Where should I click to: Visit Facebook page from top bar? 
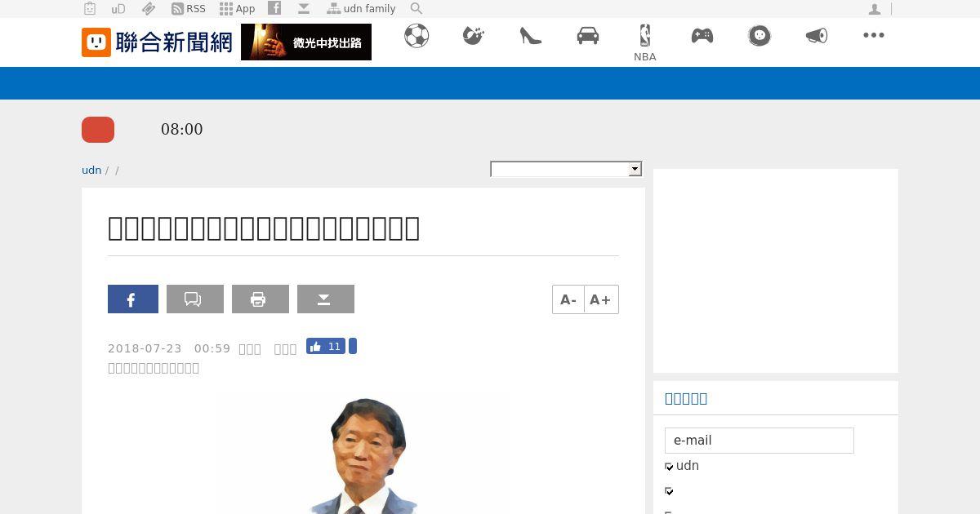click(274, 8)
